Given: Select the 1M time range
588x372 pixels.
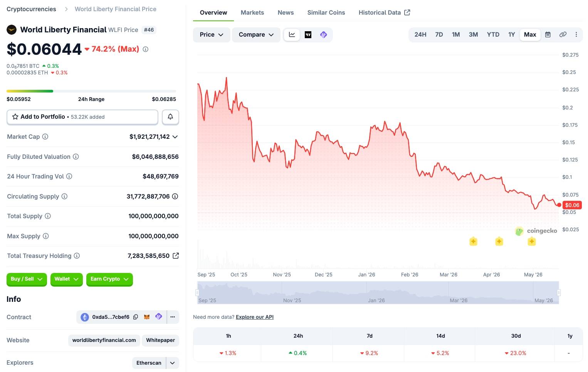Looking at the screenshot, I should pyautogui.click(x=456, y=35).
